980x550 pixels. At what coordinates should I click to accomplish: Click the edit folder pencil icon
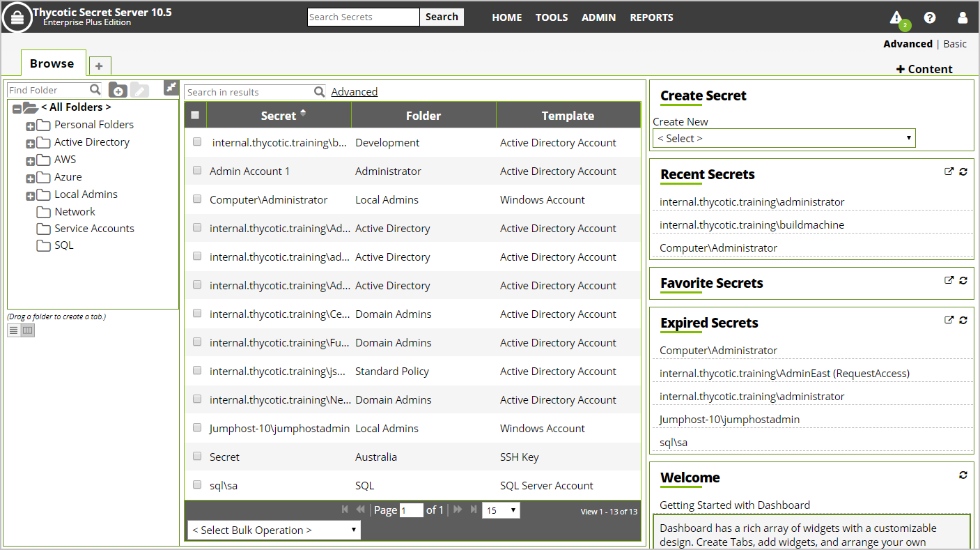coord(139,90)
